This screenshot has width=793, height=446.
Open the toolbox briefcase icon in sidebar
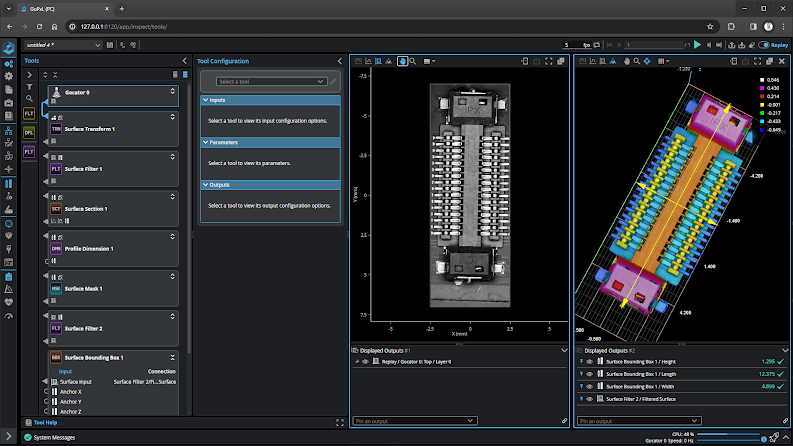[9, 103]
